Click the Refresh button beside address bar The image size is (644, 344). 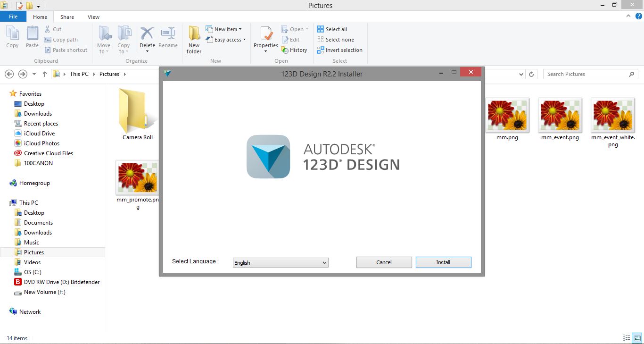click(532, 74)
